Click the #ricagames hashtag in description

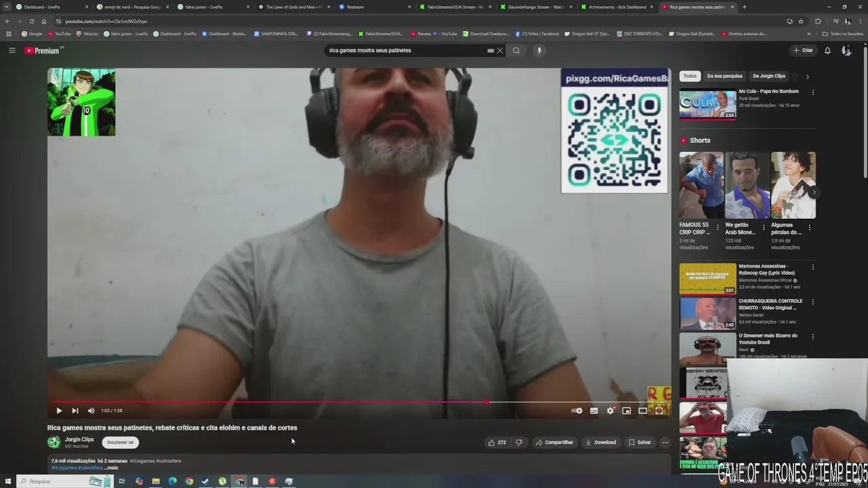tap(64, 468)
